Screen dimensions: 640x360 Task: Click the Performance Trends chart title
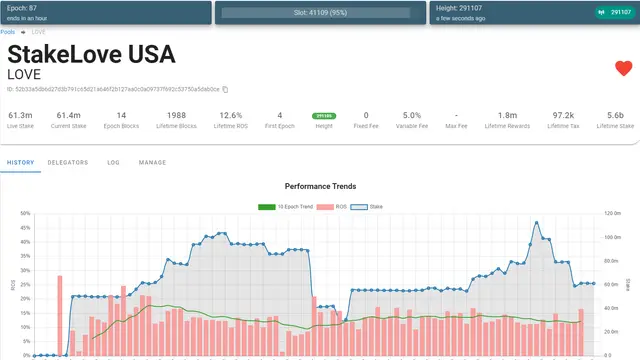click(320, 186)
